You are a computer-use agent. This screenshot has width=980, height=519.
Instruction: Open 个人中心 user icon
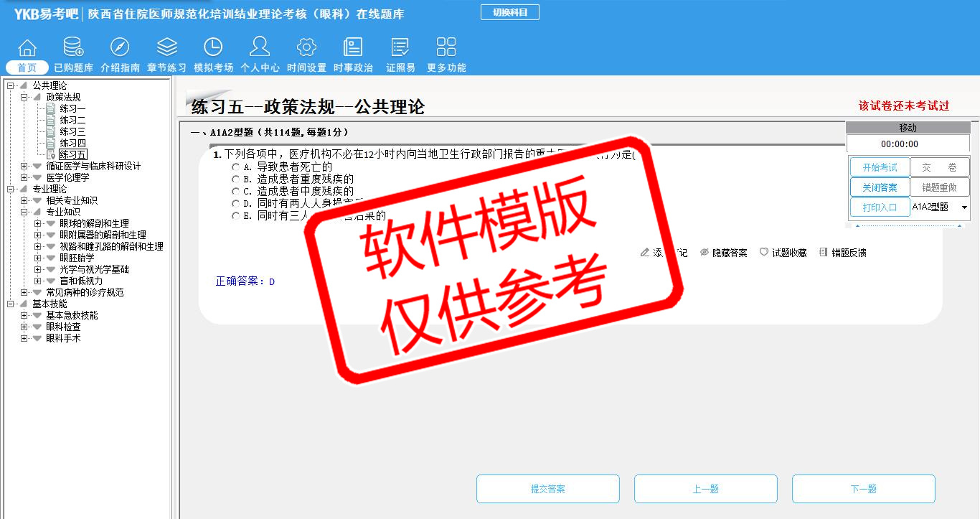pos(260,48)
